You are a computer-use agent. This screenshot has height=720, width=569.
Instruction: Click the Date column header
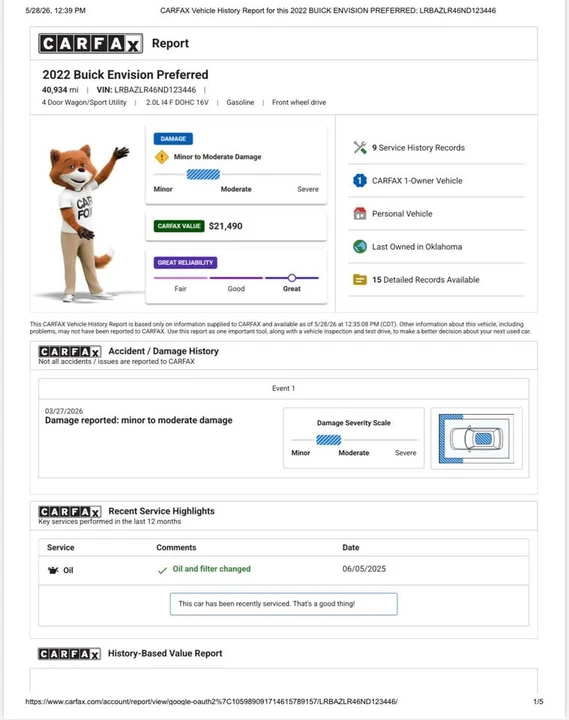click(x=351, y=547)
